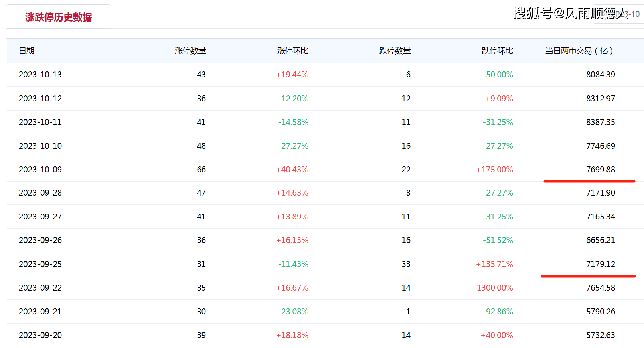
Task: Sort by the 涨停数量 column header
Action: tap(190, 51)
